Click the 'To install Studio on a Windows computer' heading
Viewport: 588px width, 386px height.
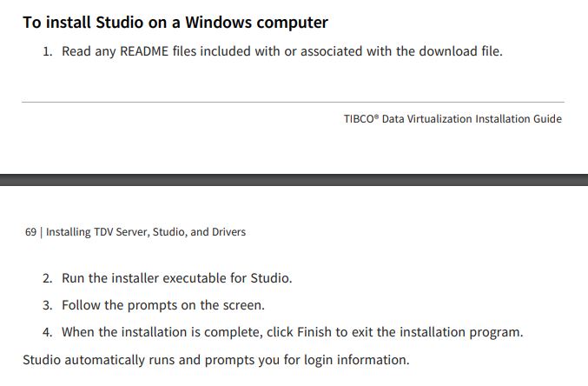tap(175, 22)
